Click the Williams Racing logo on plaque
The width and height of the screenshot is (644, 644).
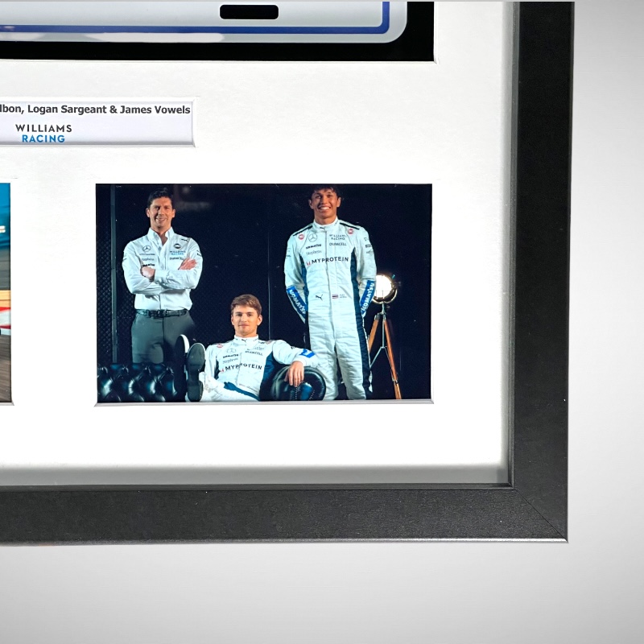click(x=43, y=133)
